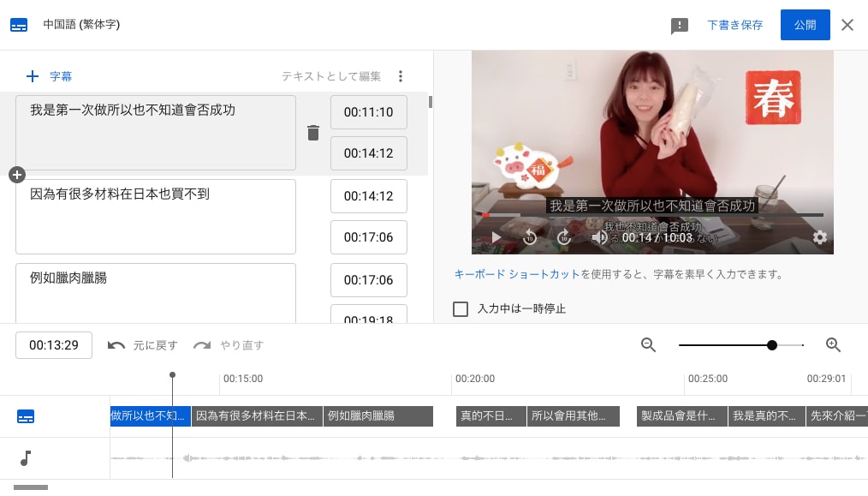Image resolution: width=868 pixels, height=496 pixels.
Task: Edit caption text 例如臘肉臘腸
Action: (156, 293)
